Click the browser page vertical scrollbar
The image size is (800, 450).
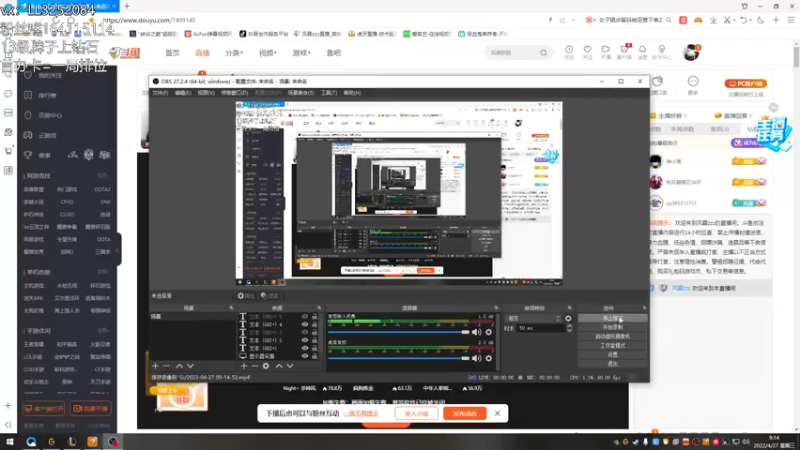click(x=796, y=55)
